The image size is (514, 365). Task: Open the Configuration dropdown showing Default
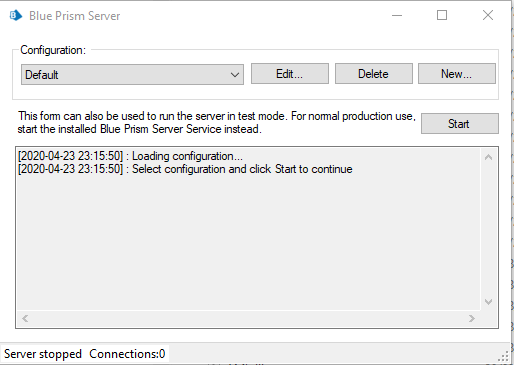(x=132, y=74)
